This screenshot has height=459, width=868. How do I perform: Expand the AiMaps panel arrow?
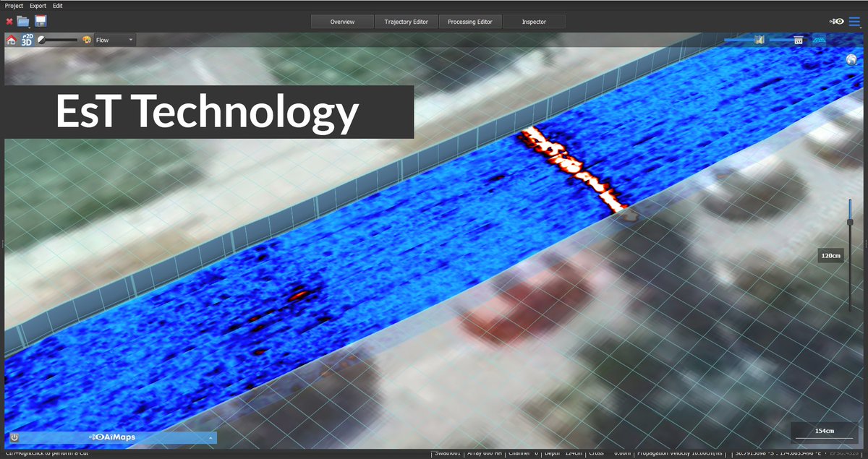pos(210,438)
